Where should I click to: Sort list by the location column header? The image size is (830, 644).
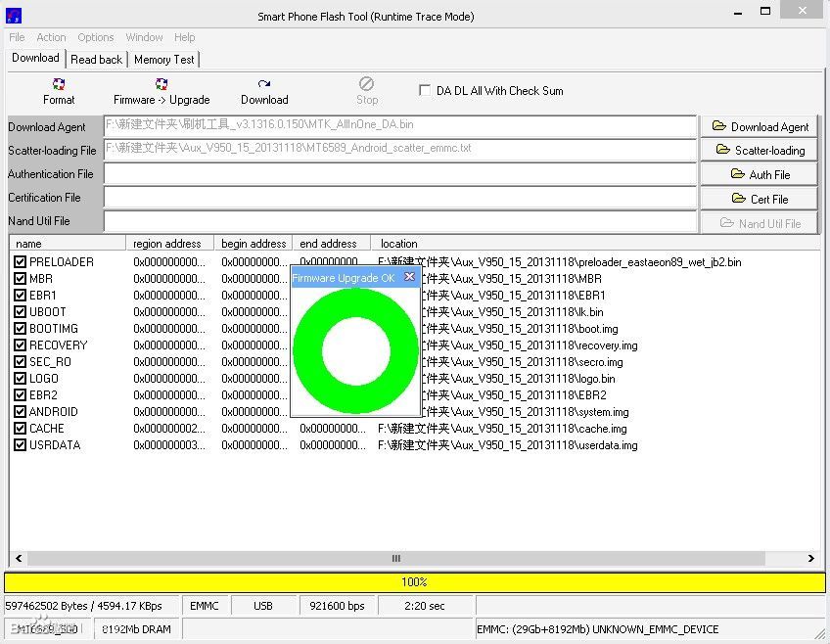click(399, 243)
